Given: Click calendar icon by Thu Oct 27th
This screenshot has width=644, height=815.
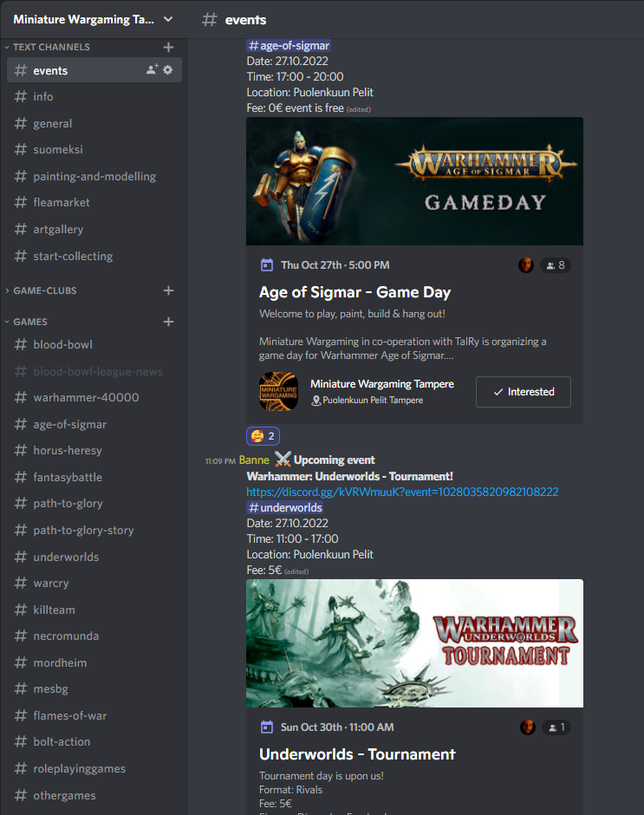Looking at the screenshot, I should (267, 265).
